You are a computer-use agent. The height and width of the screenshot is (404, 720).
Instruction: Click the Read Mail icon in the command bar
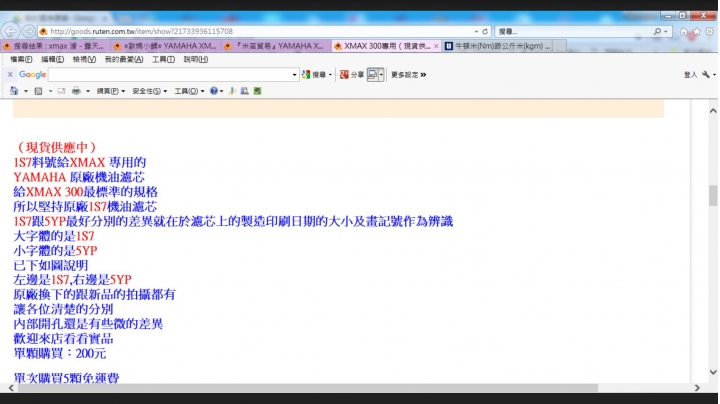click(61, 91)
